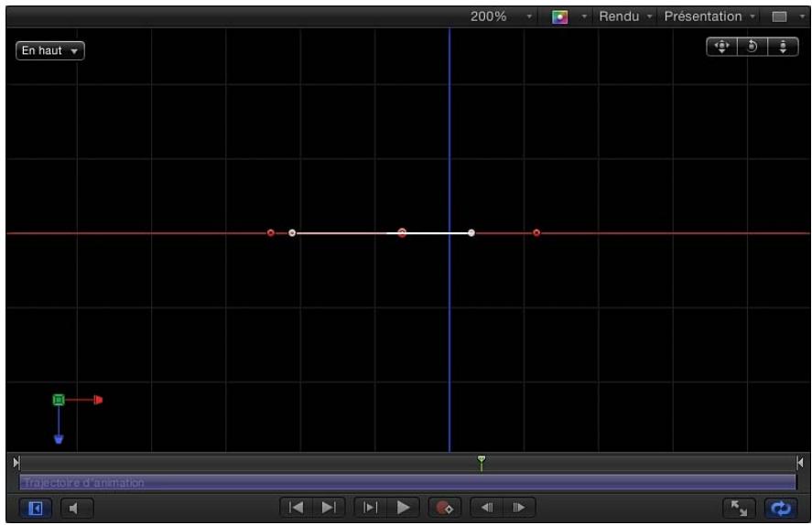Toggle the red Record animation button
This screenshot has height=525, width=812.
coord(444,508)
